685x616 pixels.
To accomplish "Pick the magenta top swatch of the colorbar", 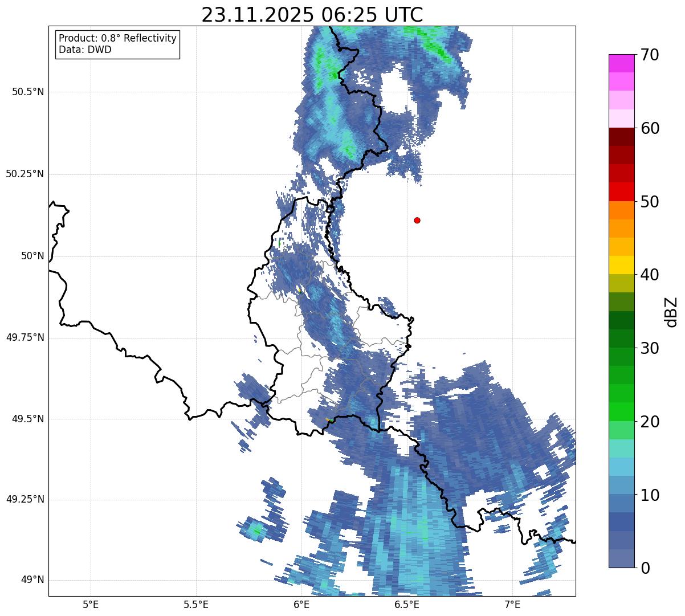I will tap(621, 63).
